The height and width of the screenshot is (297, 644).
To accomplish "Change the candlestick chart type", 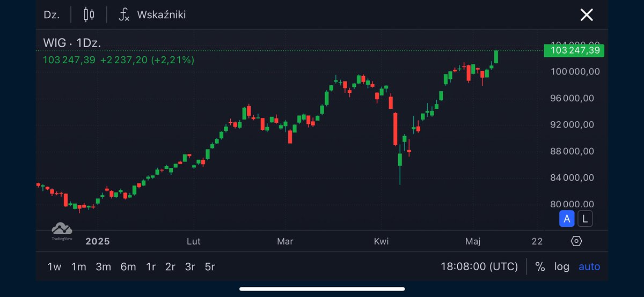I will tap(89, 14).
